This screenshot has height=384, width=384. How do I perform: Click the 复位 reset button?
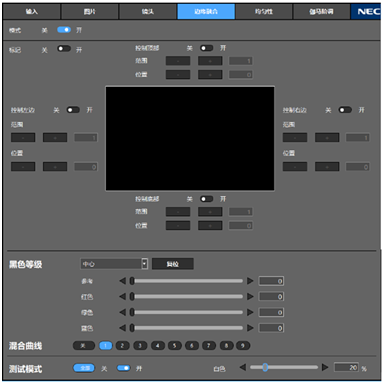point(173,264)
